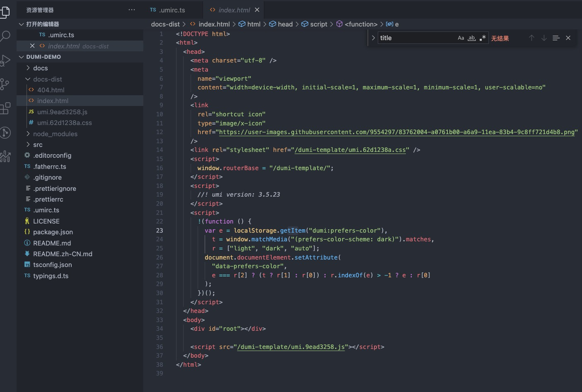Click docs-dist in the breadcrumb
Viewport: 582px width, 392px height.
(x=165, y=24)
